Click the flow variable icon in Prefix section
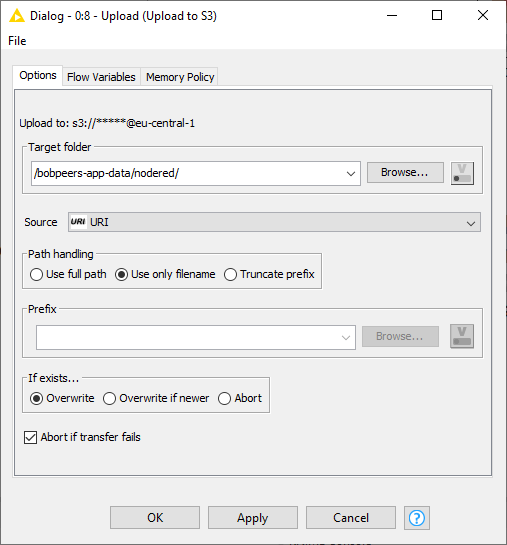 (462, 336)
